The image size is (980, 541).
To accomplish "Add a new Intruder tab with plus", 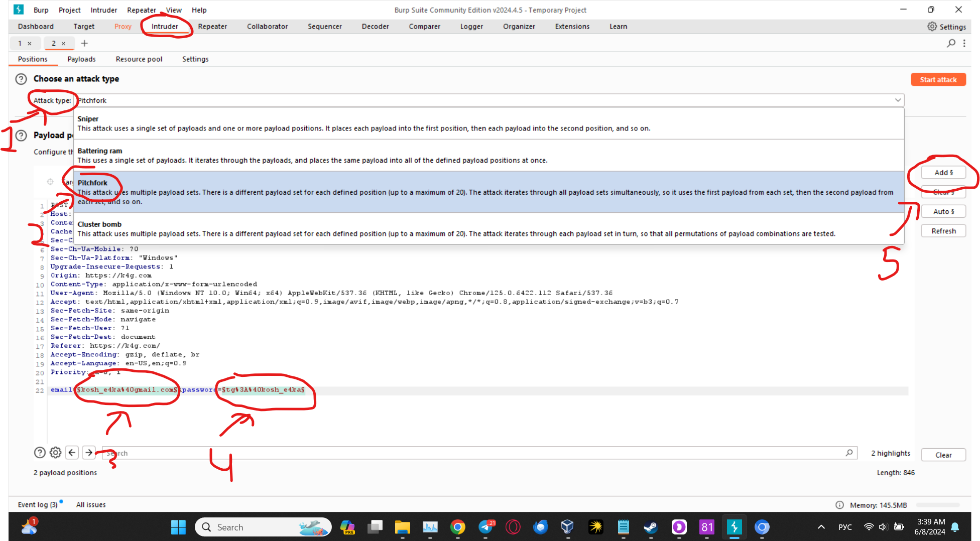I will tap(84, 43).
